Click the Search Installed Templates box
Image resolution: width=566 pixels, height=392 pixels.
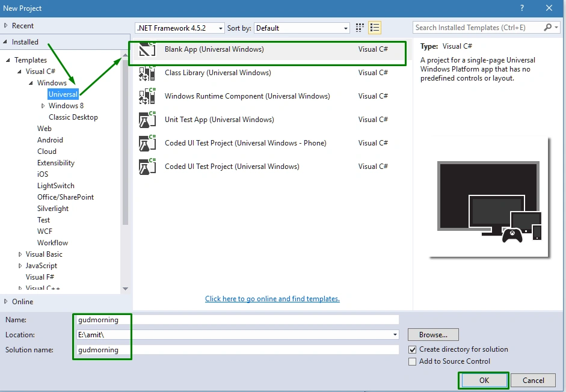[x=478, y=28]
